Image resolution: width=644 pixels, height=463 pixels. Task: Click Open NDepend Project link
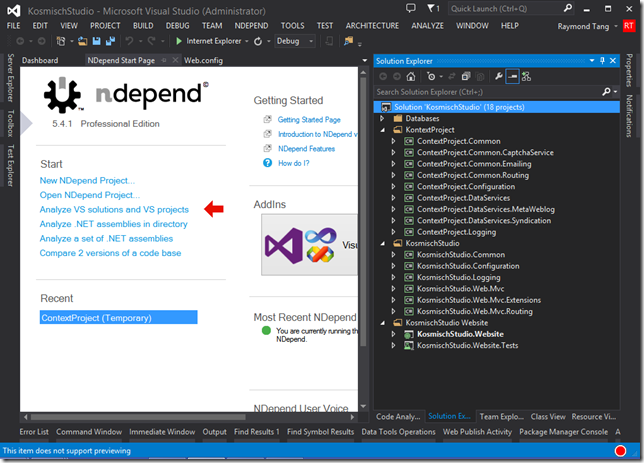(x=90, y=195)
